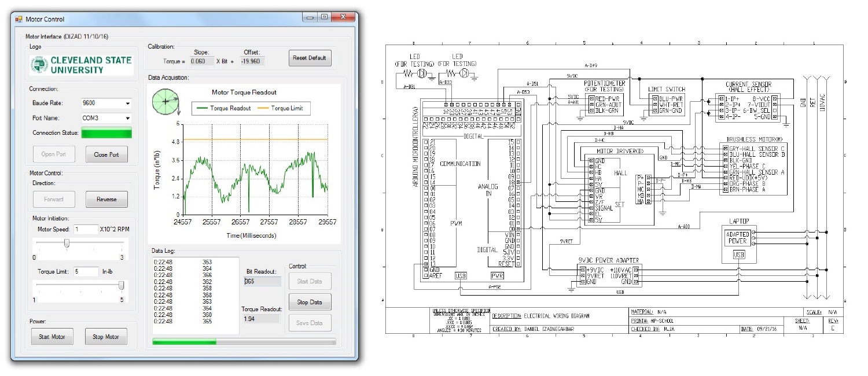The width and height of the screenshot is (868, 376).
Task: Open the Port Name dropdown showing COM3
Action: [x=105, y=117]
